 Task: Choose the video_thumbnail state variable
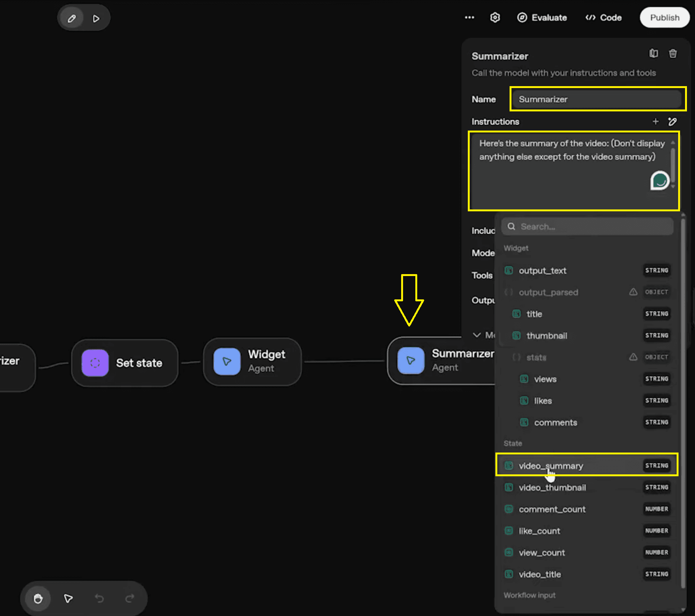tap(587, 487)
